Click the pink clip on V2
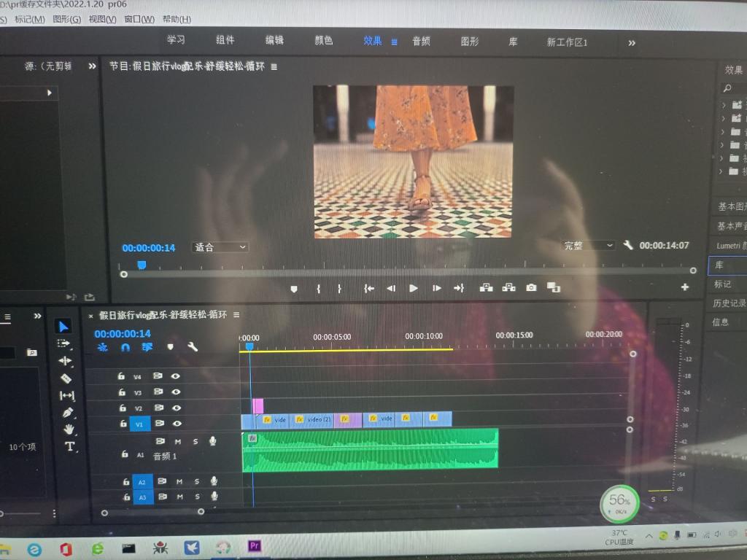Viewport: 747px width, 560px height. tap(258, 406)
